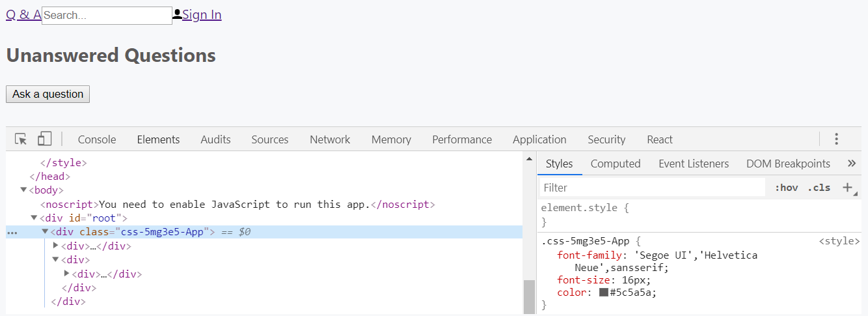This screenshot has width=868, height=316.
Task: Click the #5c5a5a color swatch
Action: [604, 293]
